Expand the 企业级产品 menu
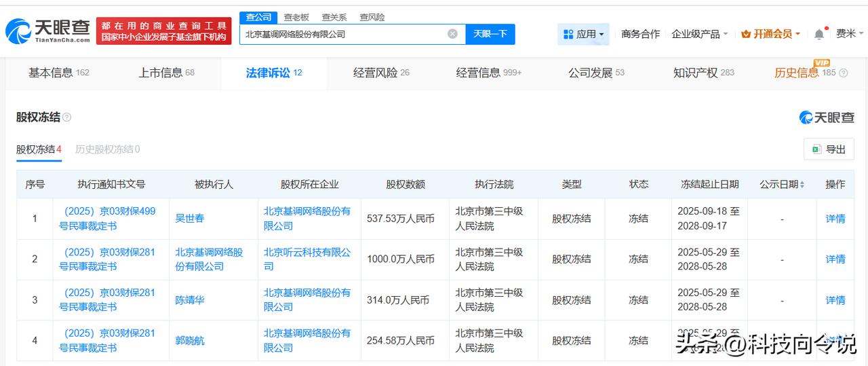868x366 pixels. (700, 34)
